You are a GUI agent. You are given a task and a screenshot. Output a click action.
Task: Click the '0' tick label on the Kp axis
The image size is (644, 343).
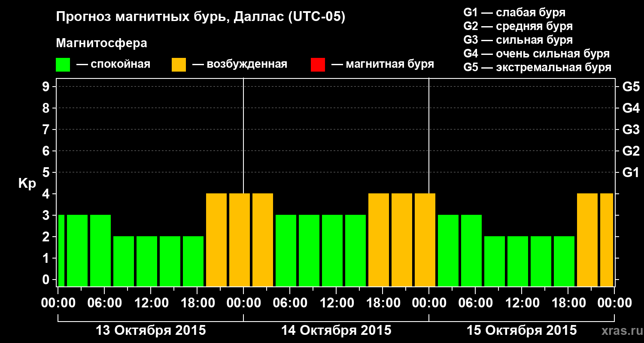coord(47,280)
